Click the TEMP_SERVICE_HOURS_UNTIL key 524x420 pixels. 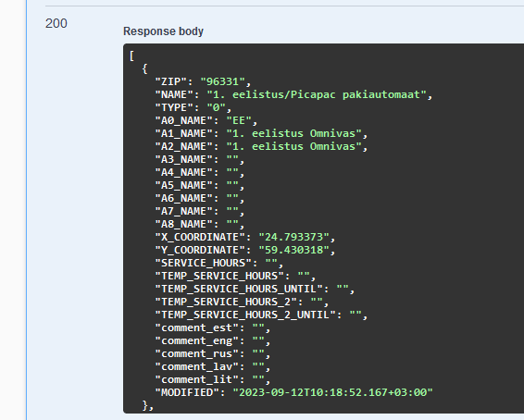point(239,290)
